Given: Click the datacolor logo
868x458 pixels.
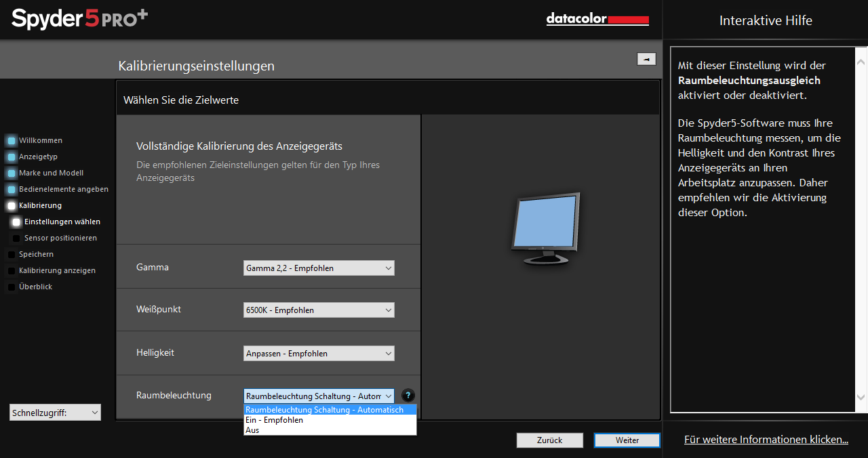Looking at the screenshot, I should 597,20.
